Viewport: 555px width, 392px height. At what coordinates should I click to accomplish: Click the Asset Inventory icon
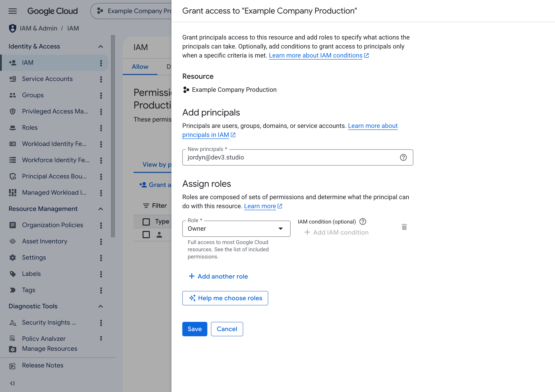coord(13,241)
